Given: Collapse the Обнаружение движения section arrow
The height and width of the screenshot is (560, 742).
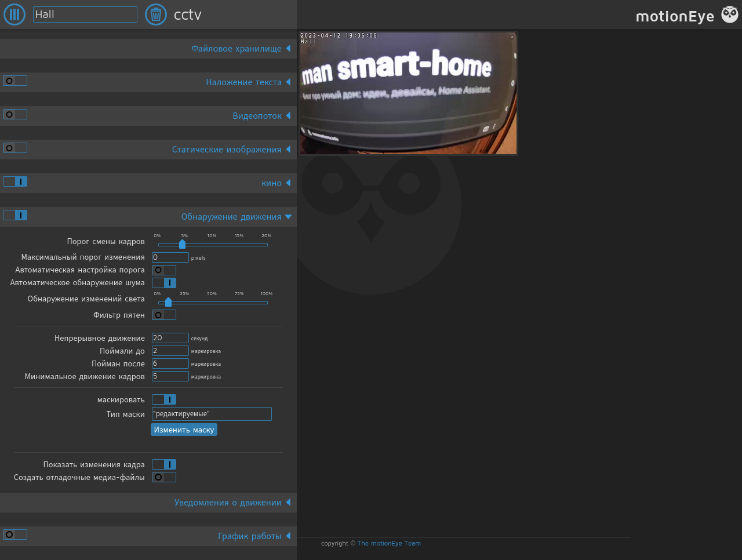Looking at the screenshot, I should 288,217.
